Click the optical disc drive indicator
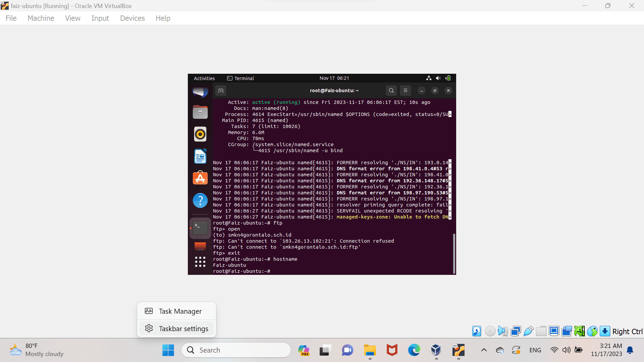Screen dimensions: 644x362 point(490,331)
